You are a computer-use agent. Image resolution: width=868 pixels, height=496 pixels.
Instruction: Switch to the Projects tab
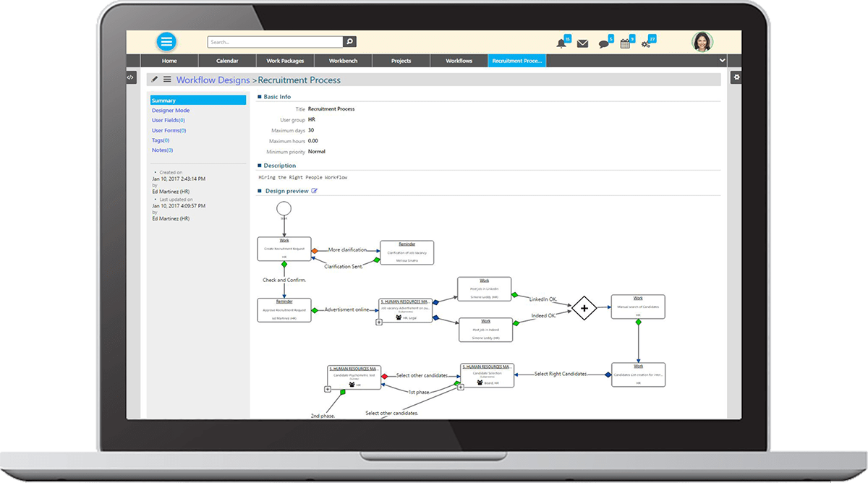[401, 61]
